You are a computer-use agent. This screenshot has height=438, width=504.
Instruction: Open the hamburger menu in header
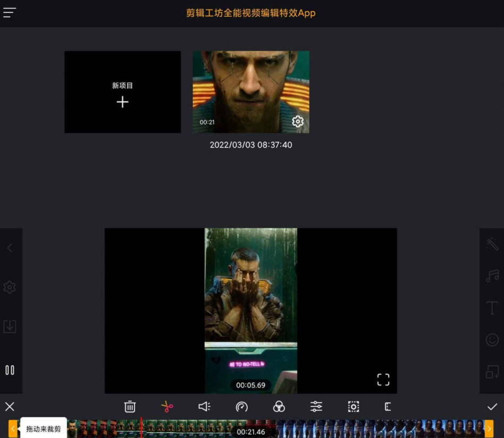(x=10, y=13)
